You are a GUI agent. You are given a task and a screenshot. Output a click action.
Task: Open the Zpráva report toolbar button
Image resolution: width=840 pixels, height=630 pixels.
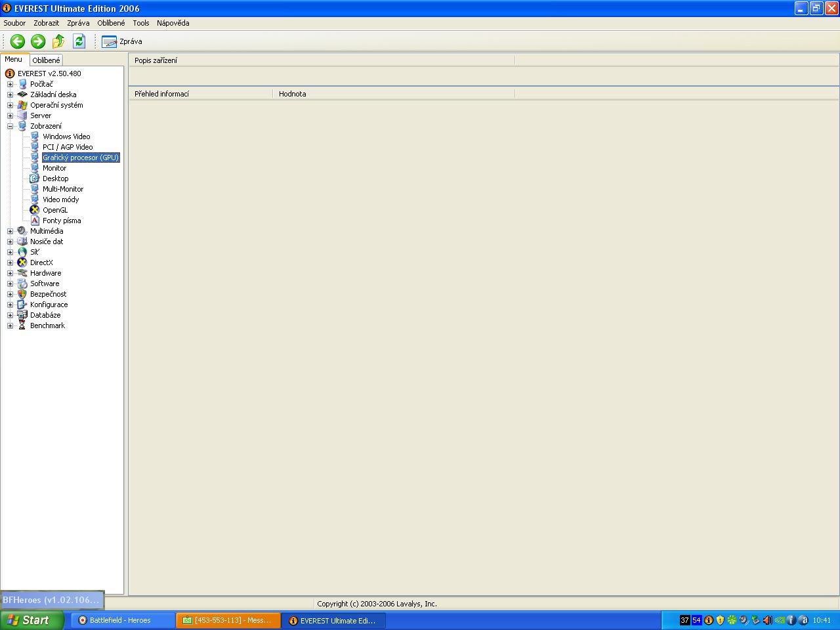pos(122,41)
